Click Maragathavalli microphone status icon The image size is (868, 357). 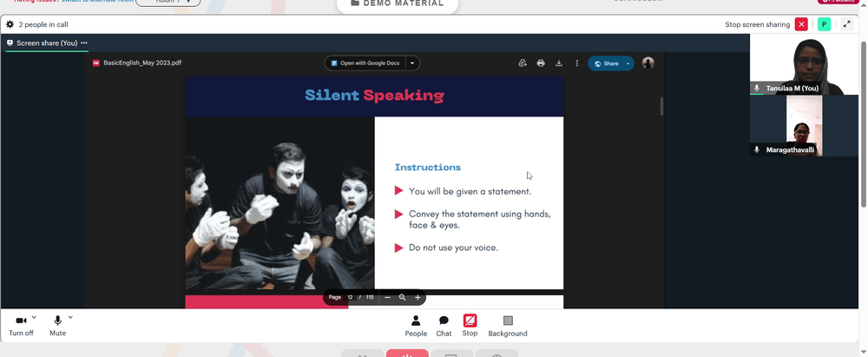757,149
